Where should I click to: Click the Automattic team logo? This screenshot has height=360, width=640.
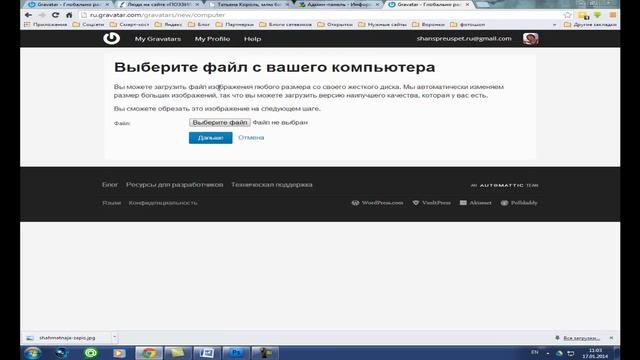(504, 185)
